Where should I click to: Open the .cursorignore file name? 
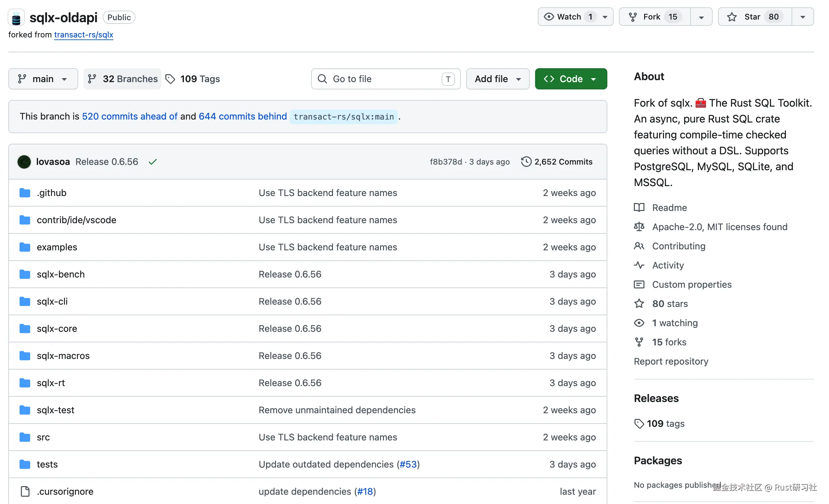coord(65,492)
